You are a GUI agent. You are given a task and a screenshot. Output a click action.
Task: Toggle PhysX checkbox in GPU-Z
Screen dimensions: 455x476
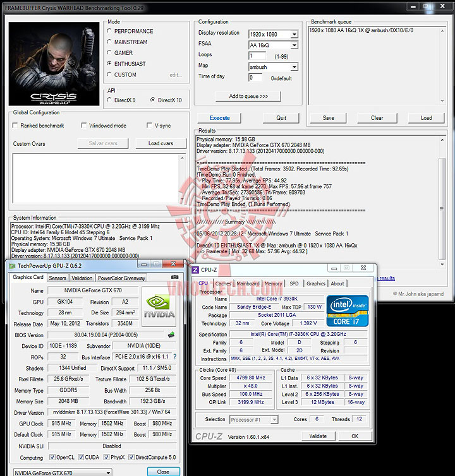point(106,457)
